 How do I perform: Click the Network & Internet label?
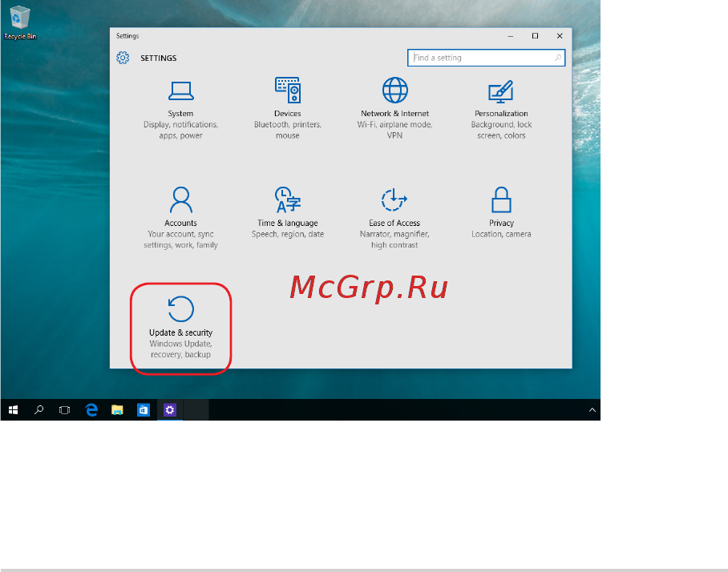point(394,114)
